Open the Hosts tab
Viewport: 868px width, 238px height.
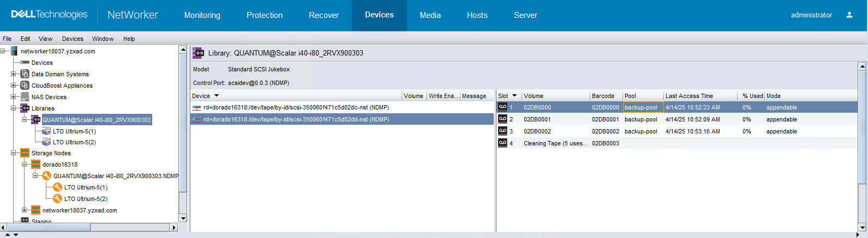click(477, 15)
